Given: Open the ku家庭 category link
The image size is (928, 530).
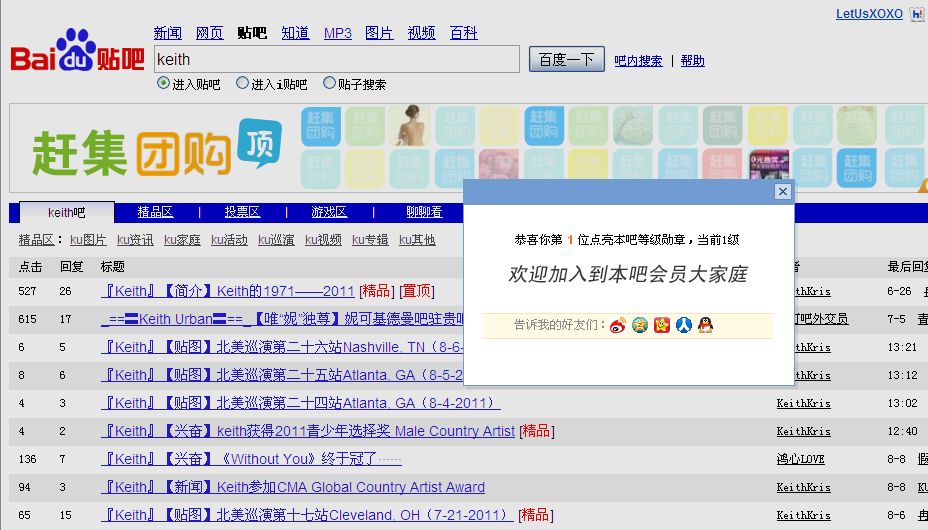Looking at the screenshot, I should pos(182,240).
